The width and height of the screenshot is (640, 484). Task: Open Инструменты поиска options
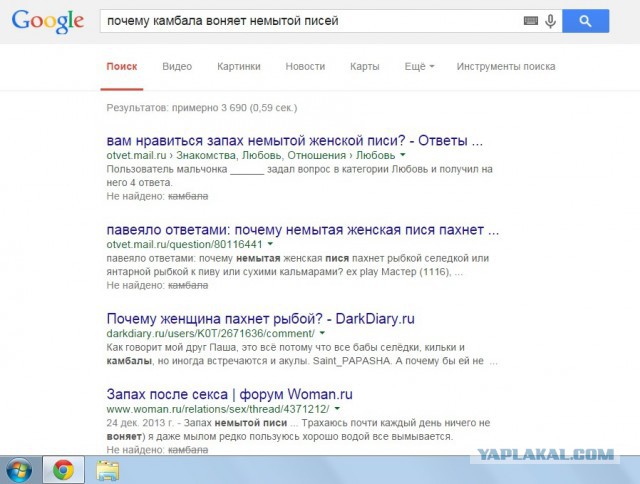click(x=506, y=67)
